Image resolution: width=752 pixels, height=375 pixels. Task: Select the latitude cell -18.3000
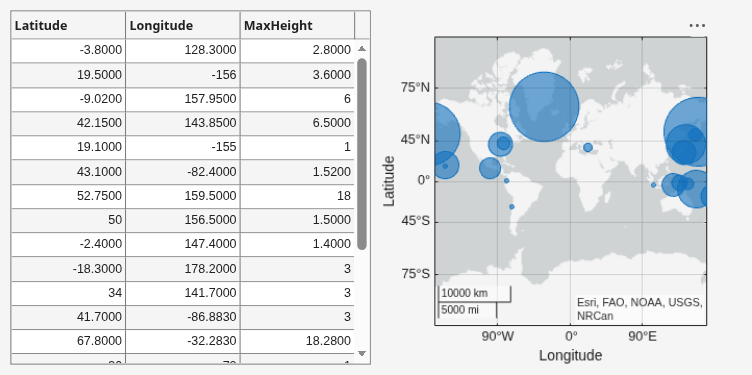click(x=68, y=269)
